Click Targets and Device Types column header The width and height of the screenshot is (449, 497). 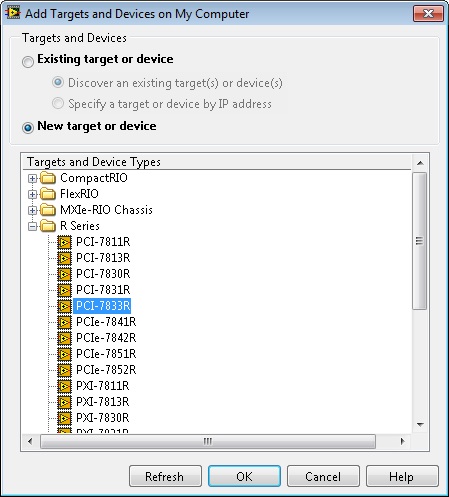[x=217, y=162]
